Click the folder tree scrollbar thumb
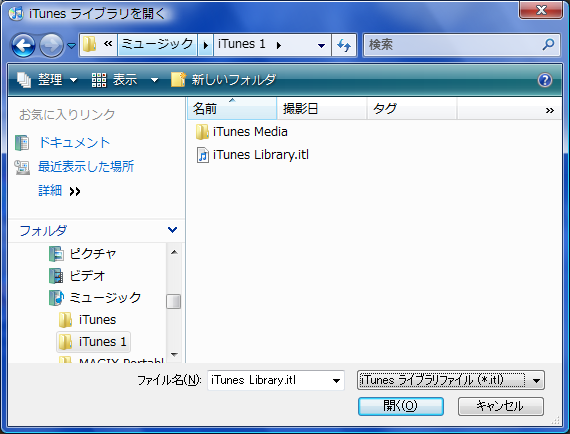The height and width of the screenshot is (434, 570). [x=173, y=301]
